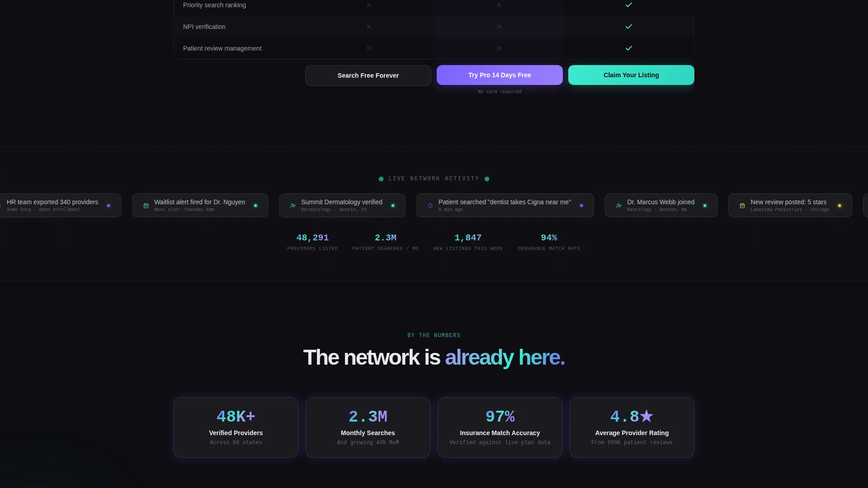
Task: Click the verified-user icon on Summit Dermatology card
Action: [293, 206]
